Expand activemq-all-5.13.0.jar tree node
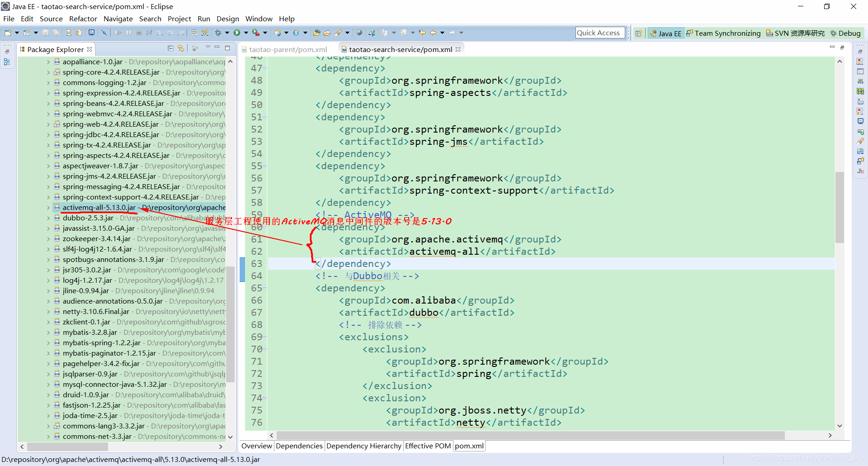Image resolution: width=868 pixels, height=466 pixels. (48, 208)
